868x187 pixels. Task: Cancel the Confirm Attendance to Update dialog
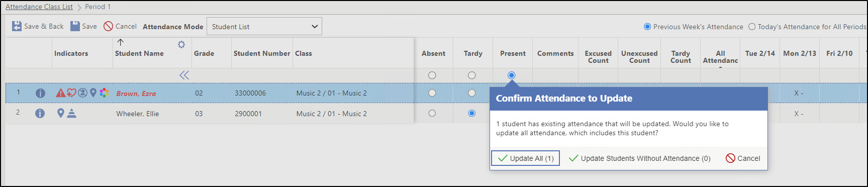click(743, 158)
